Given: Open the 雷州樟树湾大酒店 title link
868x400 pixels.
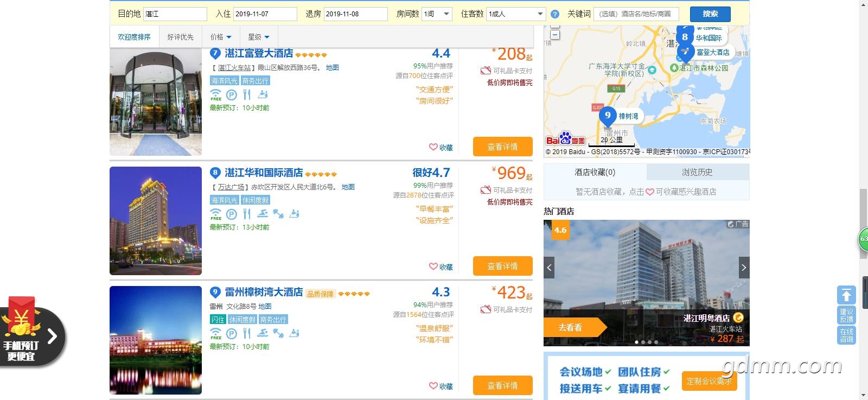Looking at the screenshot, I should tap(264, 292).
